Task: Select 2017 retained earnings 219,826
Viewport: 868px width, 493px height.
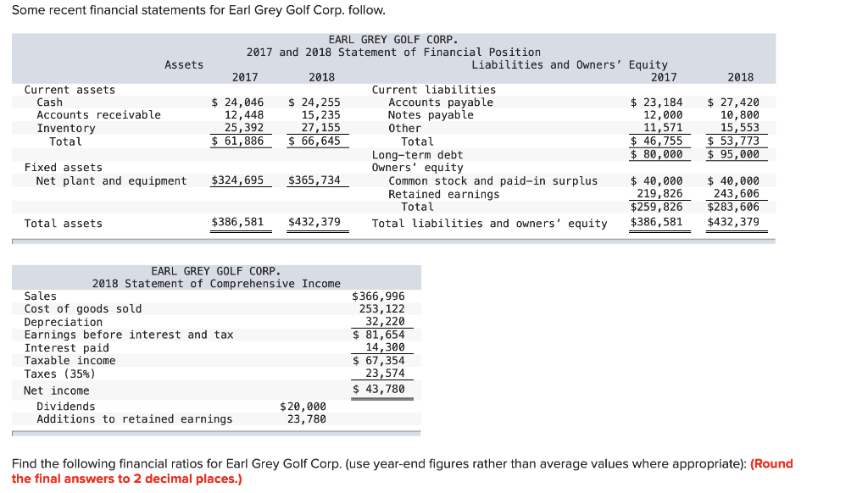Action: [659, 194]
